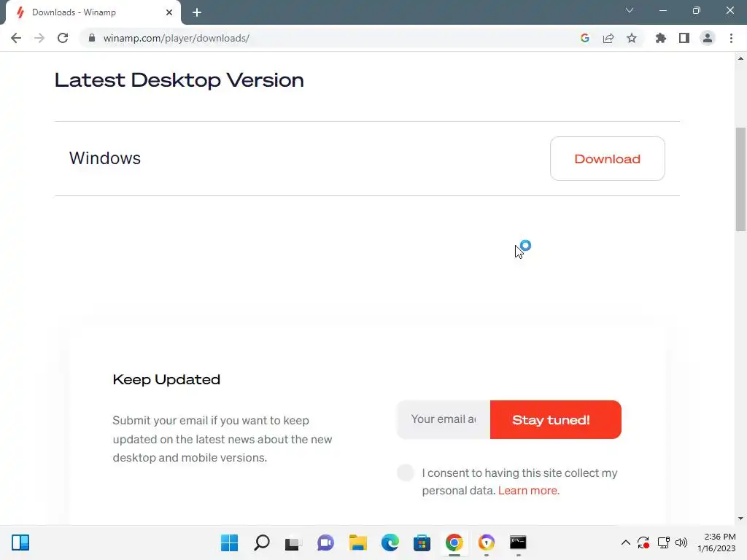The image size is (747, 560).
Task: Click the sync status tray icon
Action: [x=643, y=542]
